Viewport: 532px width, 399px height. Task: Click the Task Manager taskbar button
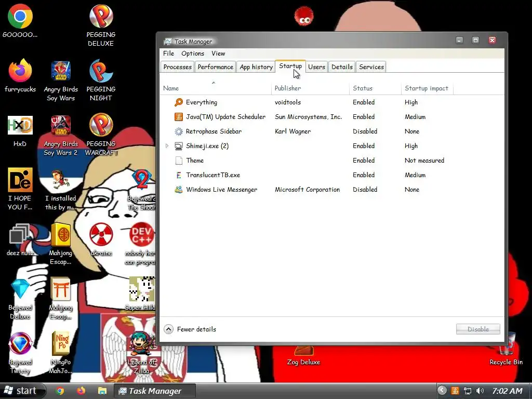[x=154, y=391]
